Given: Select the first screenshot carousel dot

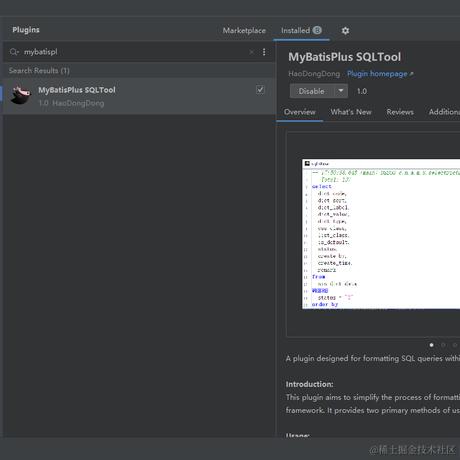Looking at the screenshot, I should pos(431,345).
